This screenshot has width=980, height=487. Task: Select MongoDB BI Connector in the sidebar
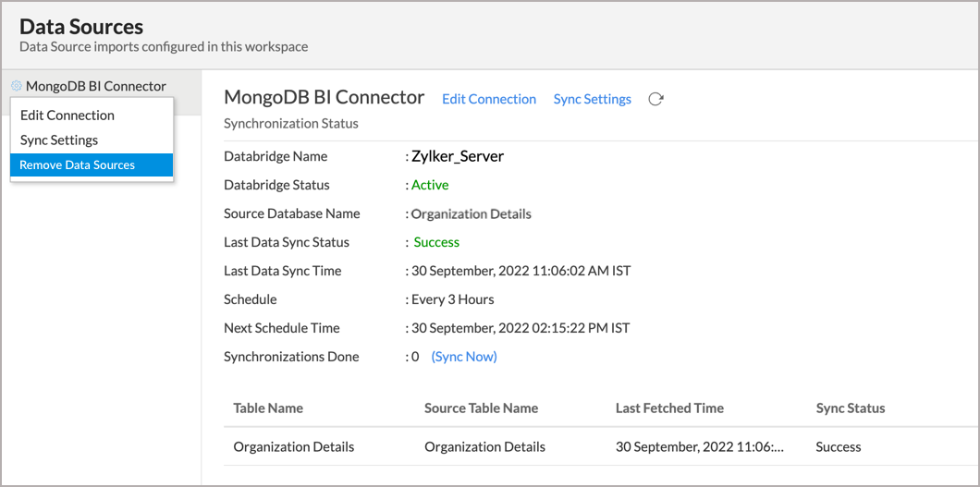tap(96, 86)
